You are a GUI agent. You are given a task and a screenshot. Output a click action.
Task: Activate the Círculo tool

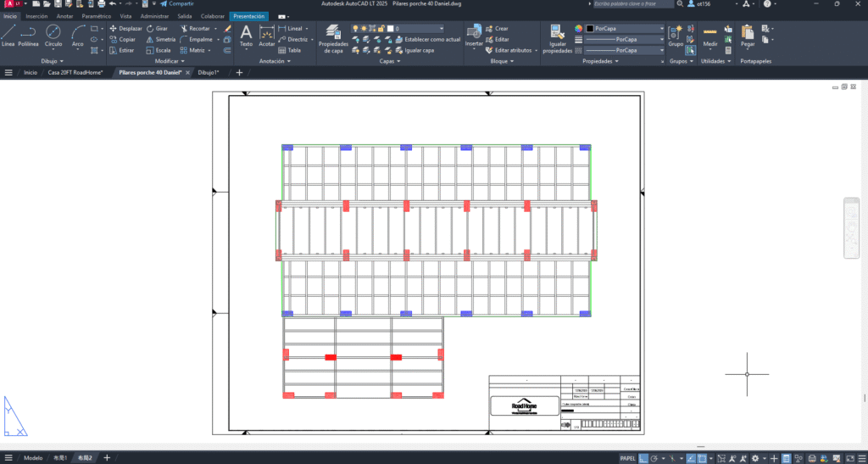coord(53,35)
